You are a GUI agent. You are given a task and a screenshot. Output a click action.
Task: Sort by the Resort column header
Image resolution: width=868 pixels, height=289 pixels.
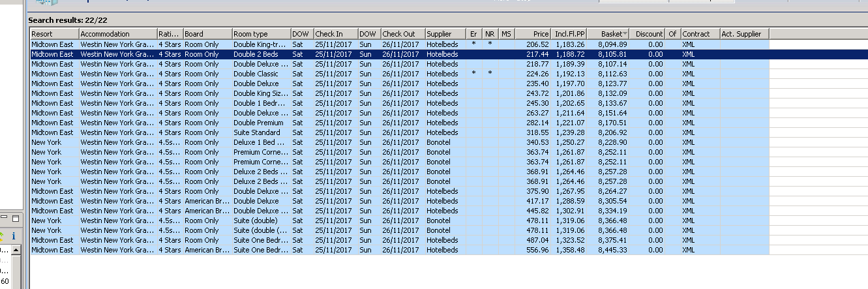55,34
